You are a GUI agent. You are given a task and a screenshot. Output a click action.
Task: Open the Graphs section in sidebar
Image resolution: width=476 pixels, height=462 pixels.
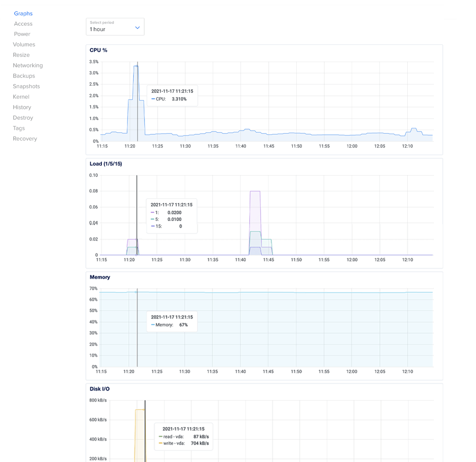23,13
